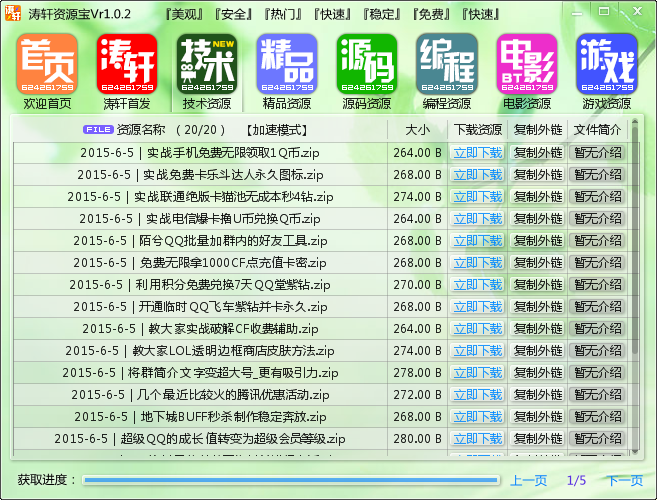Select row 几个最近比较火的腾讯优惠活动.zip
This screenshot has width=657, height=500.
pos(321,395)
